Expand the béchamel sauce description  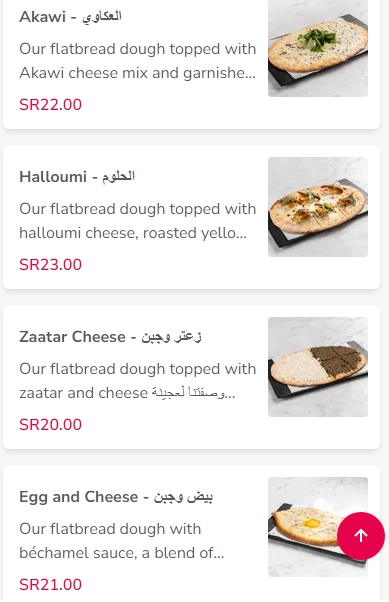click(122, 541)
